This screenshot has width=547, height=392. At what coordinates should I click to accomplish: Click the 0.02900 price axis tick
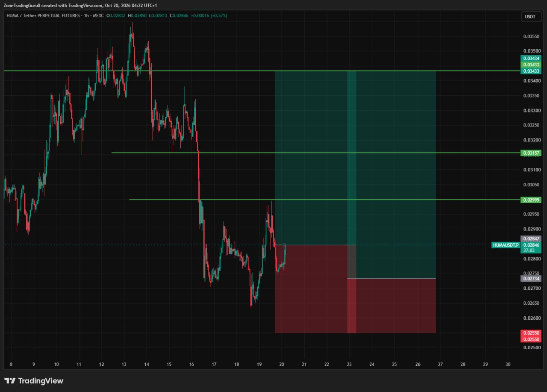pyautogui.click(x=531, y=229)
